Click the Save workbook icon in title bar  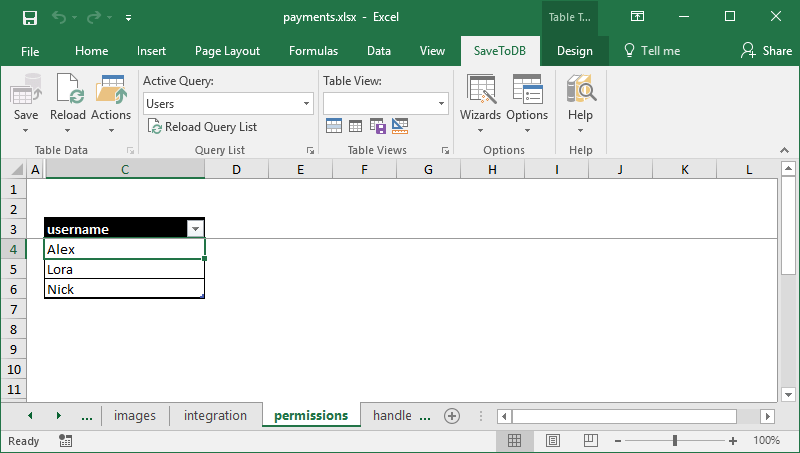click(x=30, y=18)
